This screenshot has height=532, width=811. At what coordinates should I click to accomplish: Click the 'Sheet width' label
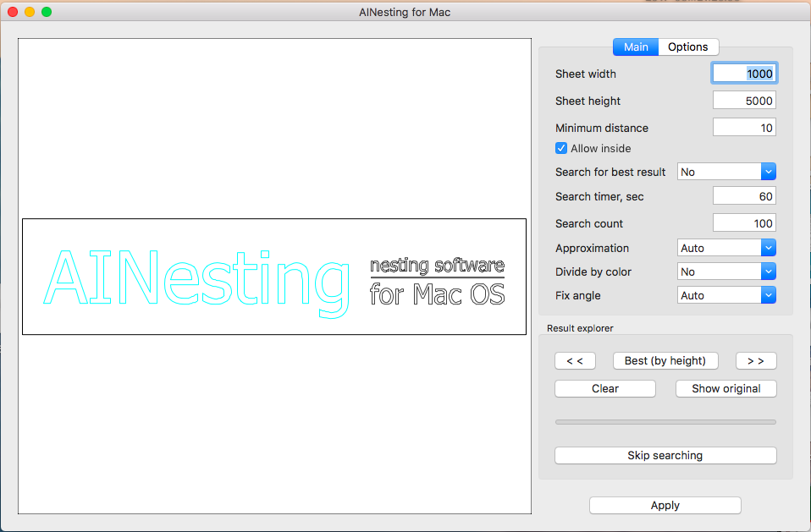coord(586,74)
